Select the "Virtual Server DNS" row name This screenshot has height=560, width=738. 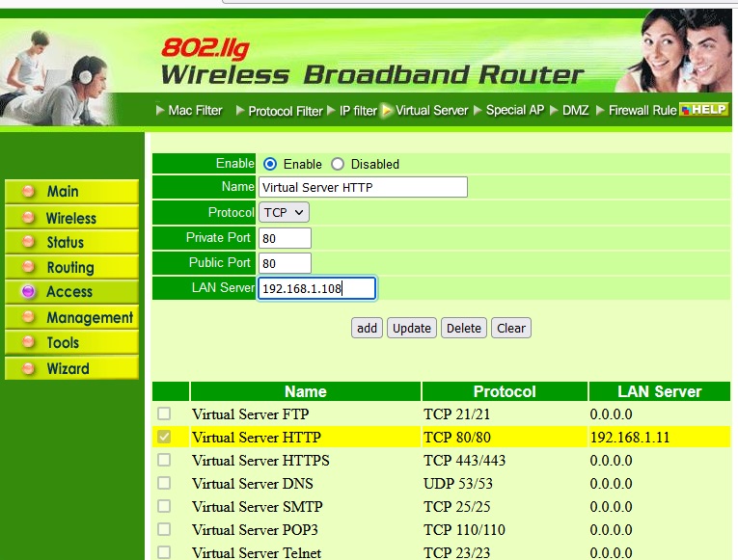(253, 483)
